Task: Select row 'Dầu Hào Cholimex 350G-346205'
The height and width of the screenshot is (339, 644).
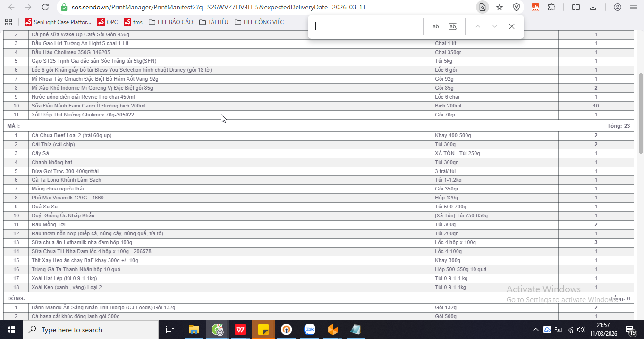Action: coord(319,52)
